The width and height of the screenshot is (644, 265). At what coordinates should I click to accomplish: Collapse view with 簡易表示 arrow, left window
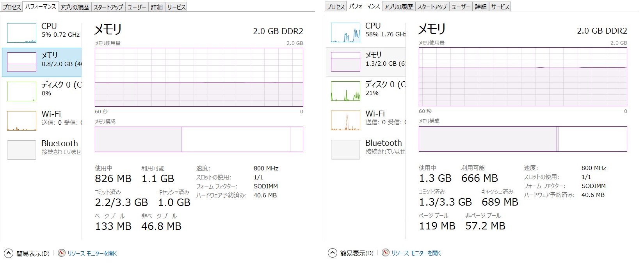(x=8, y=253)
